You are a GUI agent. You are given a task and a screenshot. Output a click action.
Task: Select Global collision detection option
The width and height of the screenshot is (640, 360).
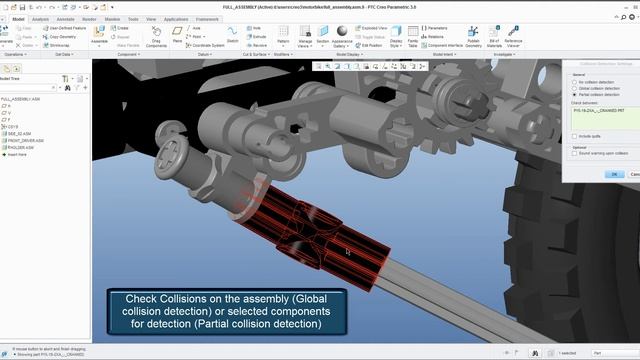point(574,88)
